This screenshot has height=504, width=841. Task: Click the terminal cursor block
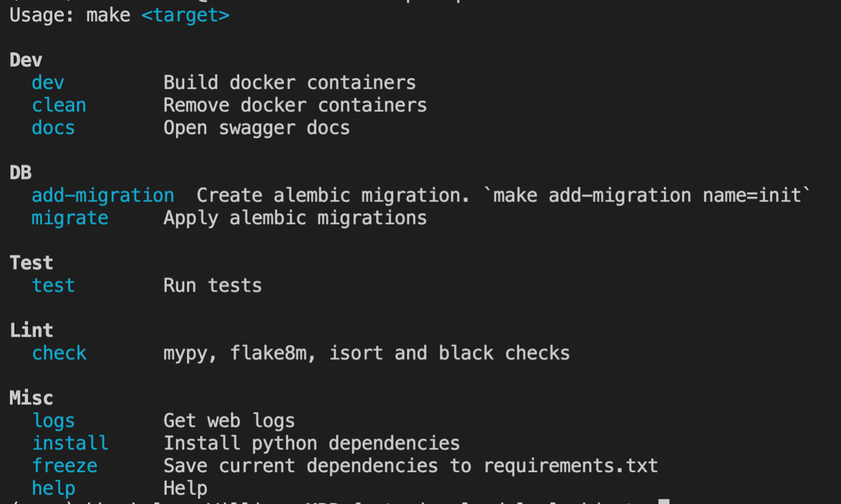pos(664,501)
